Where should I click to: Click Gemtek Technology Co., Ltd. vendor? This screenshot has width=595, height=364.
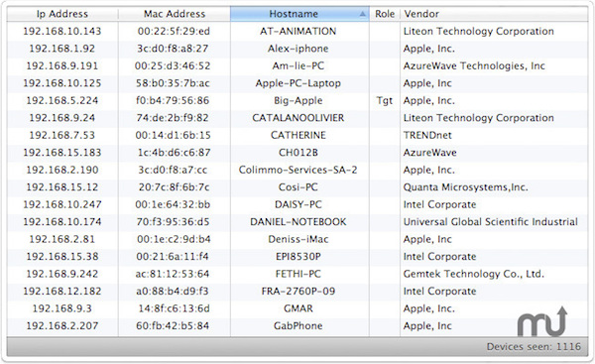click(x=474, y=274)
